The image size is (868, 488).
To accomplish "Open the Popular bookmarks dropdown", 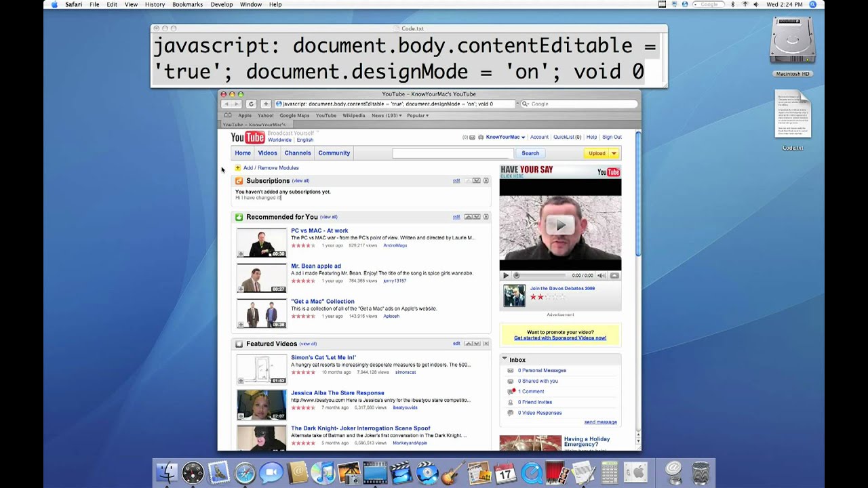I will click(x=418, y=115).
